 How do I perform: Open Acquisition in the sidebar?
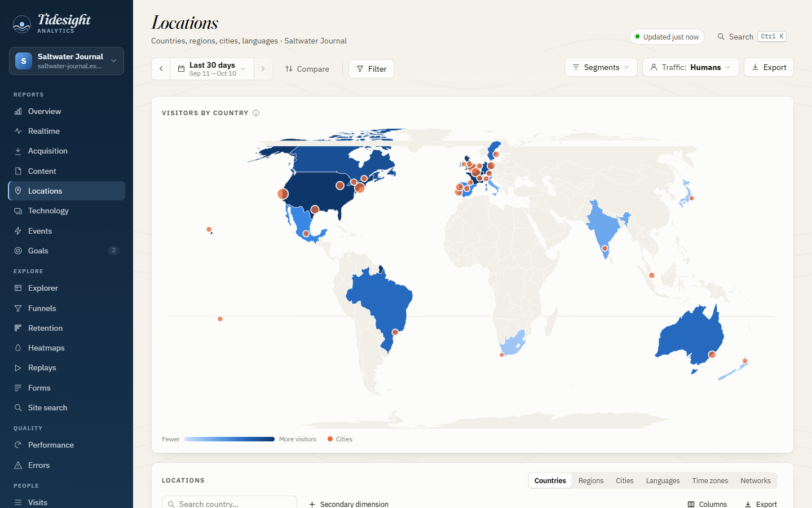coord(67,151)
